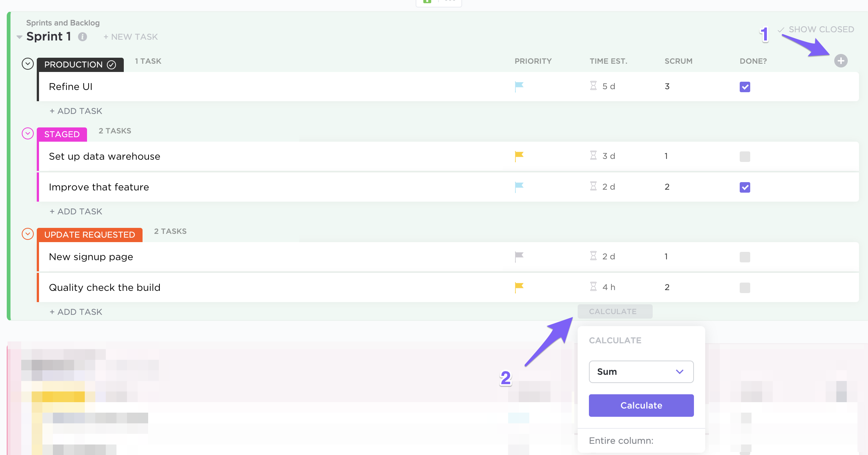Viewport: 868px width, 455px height.
Task: Uncheck Done for Refine UI
Action: click(x=745, y=87)
